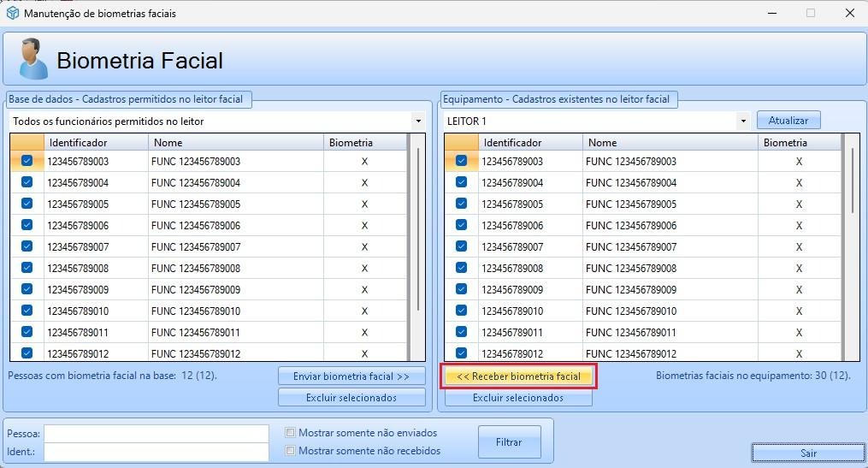Click Excluir selecionados under the equipment table
Viewport: 868px width, 468px height.
tap(518, 398)
